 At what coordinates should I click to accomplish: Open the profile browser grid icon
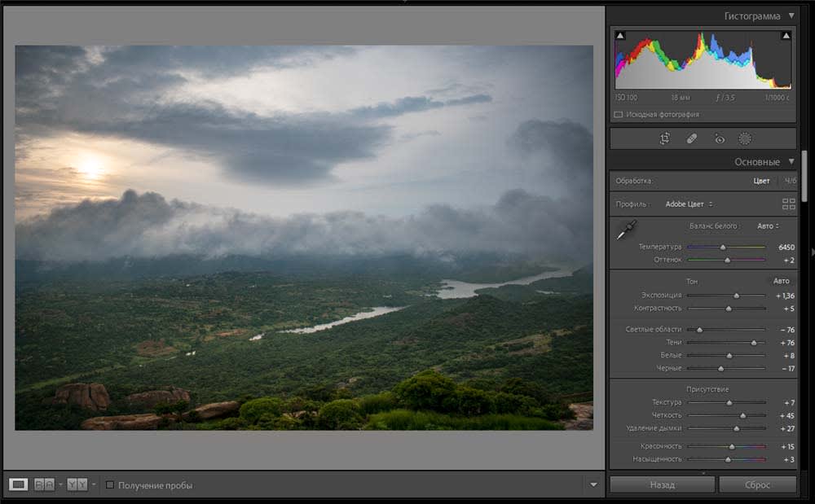[788, 204]
